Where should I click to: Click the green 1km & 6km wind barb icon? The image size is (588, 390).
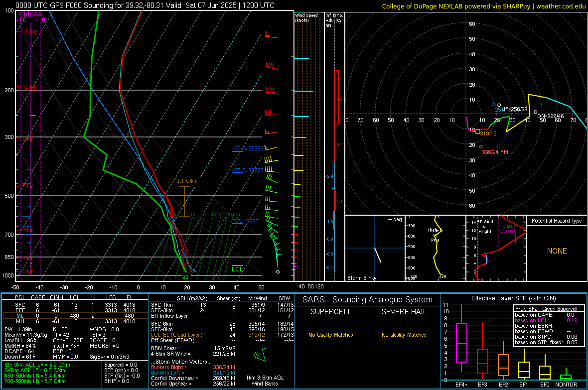(x=261, y=354)
